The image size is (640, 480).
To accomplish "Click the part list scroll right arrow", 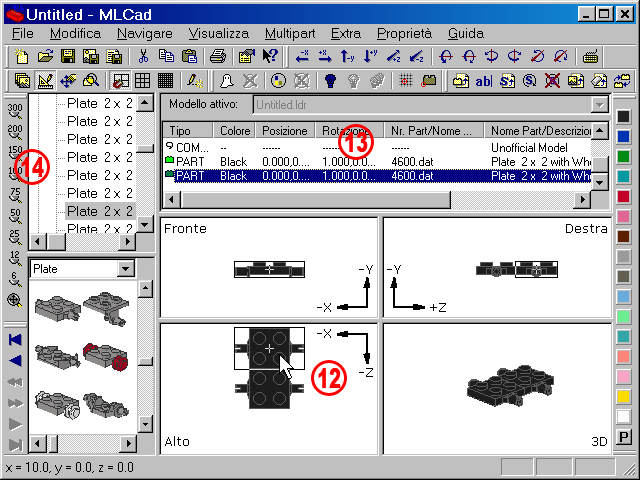I will [x=582, y=200].
